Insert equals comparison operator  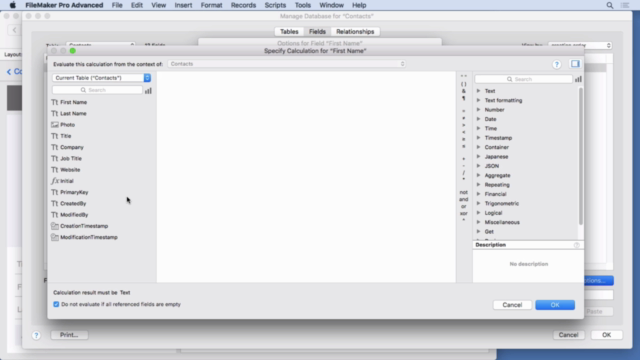[x=464, y=111]
